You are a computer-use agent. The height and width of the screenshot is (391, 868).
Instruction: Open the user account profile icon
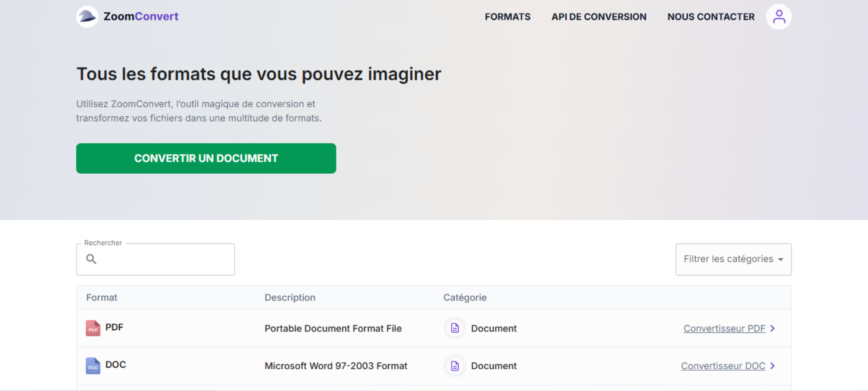click(x=779, y=17)
